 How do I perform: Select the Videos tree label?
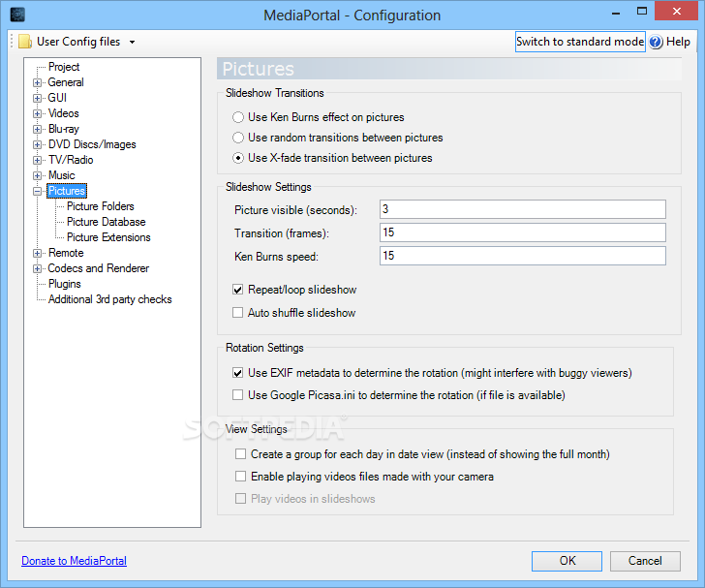(x=63, y=113)
